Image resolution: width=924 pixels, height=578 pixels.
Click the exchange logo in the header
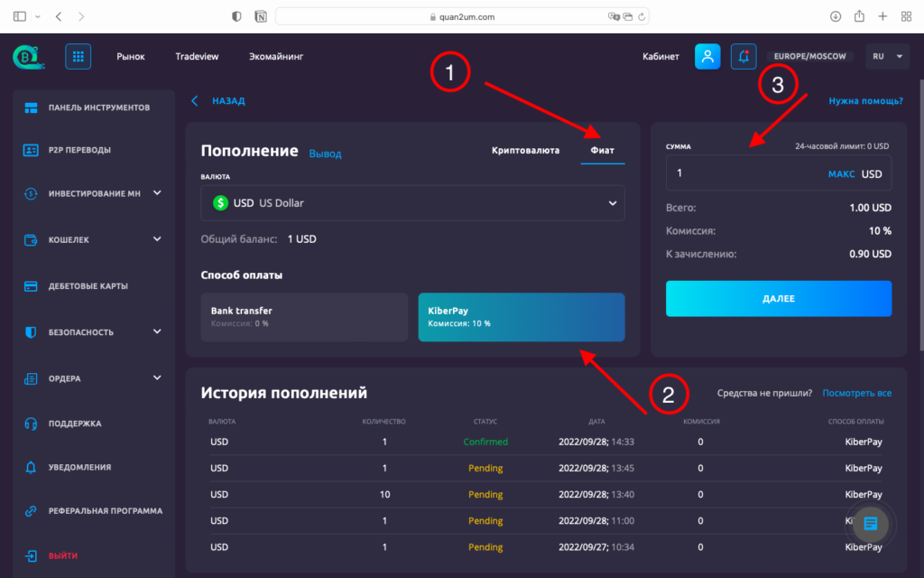click(x=24, y=57)
